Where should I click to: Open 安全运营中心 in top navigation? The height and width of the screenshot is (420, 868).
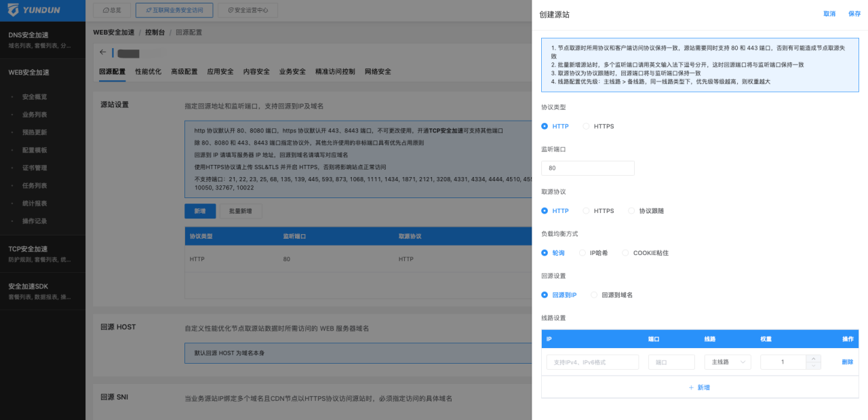[x=248, y=10]
